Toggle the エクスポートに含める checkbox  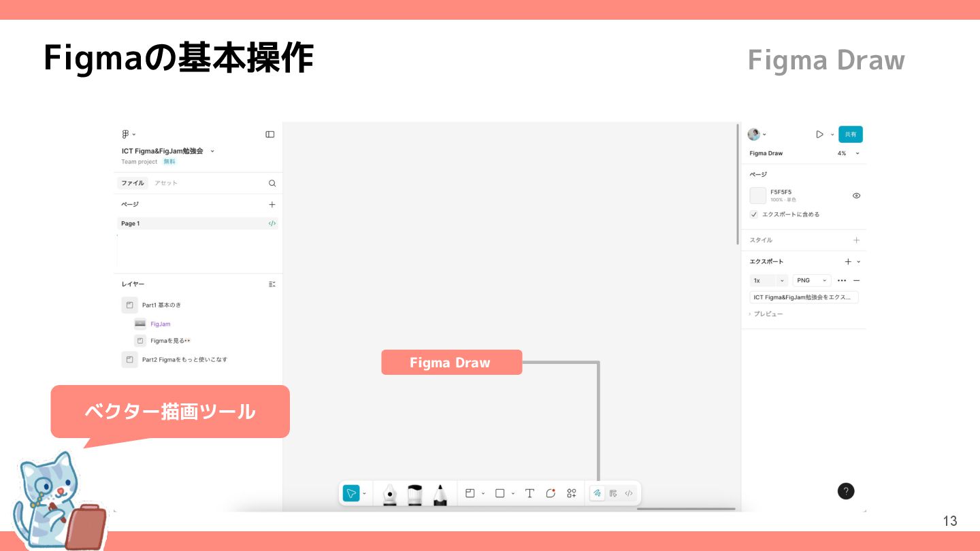pyautogui.click(x=754, y=214)
